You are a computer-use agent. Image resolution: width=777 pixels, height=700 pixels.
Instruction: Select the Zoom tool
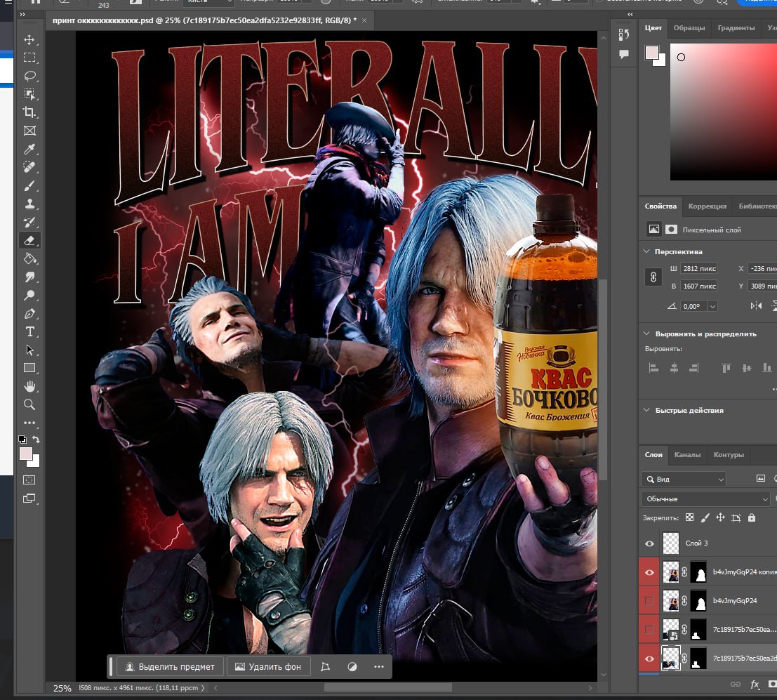pyautogui.click(x=29, y=404)
